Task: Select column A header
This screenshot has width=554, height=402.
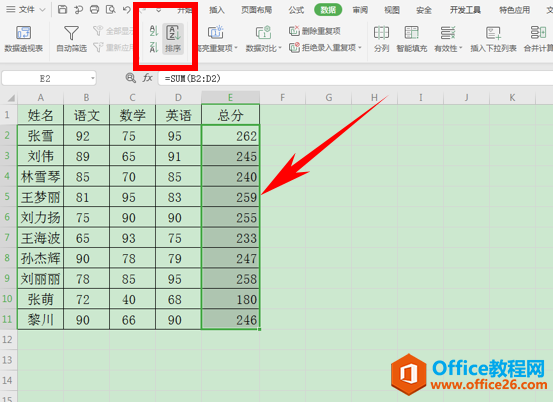Action: tap(41, 97)
